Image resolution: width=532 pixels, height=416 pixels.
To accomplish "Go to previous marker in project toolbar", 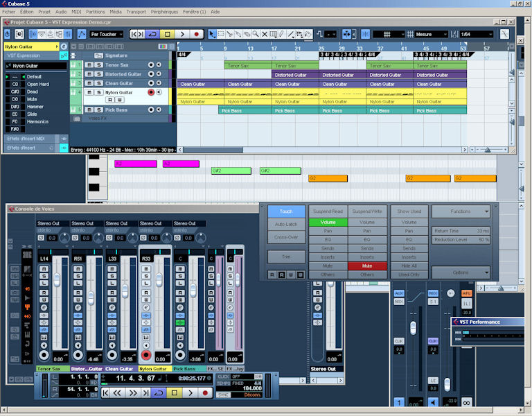I will [x=134, y=34].
